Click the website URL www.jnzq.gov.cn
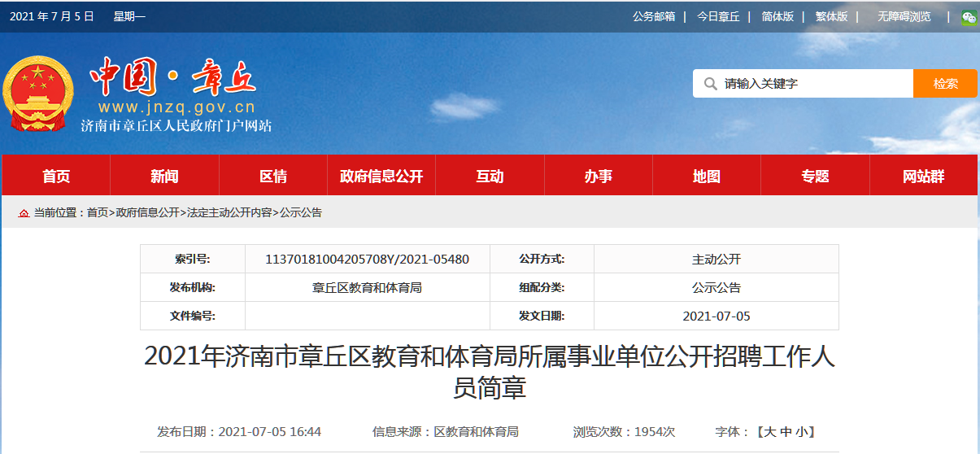Image resolution: width=980 pixels, height=454 pixels. click(176, 107)
